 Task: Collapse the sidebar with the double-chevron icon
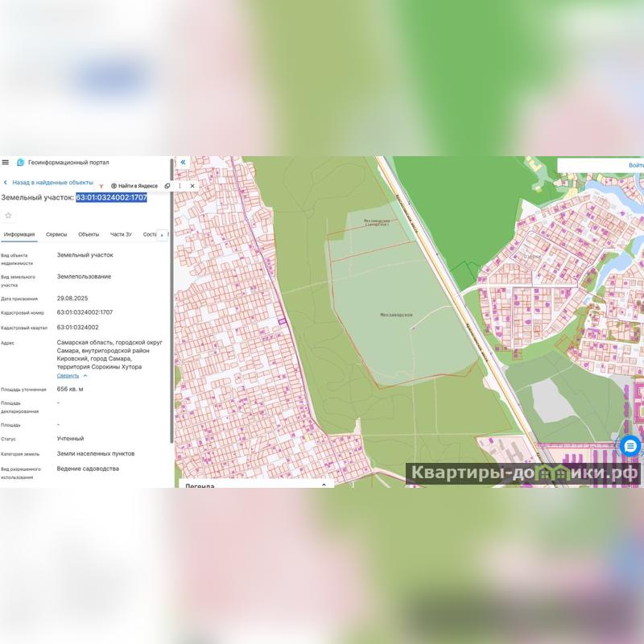pyautogui.click(x=183, y=162)
